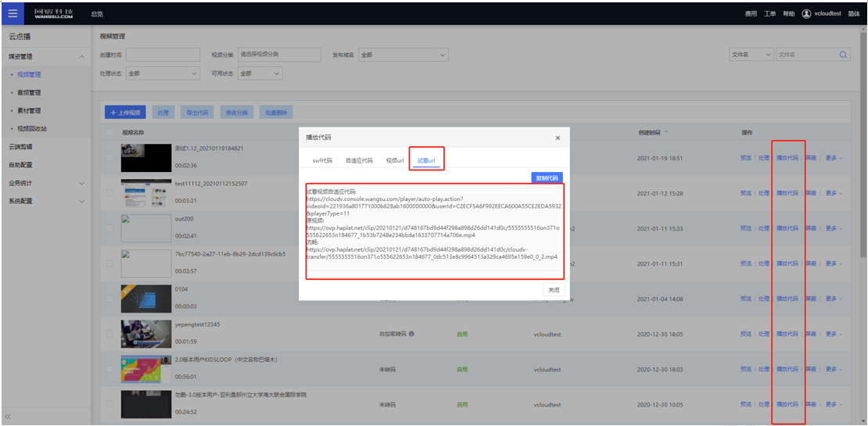The width and height of the screenshot is (868, 426).
Task: Sort by 创建时间 using the column arrow
Action: (x=666, y=132)
